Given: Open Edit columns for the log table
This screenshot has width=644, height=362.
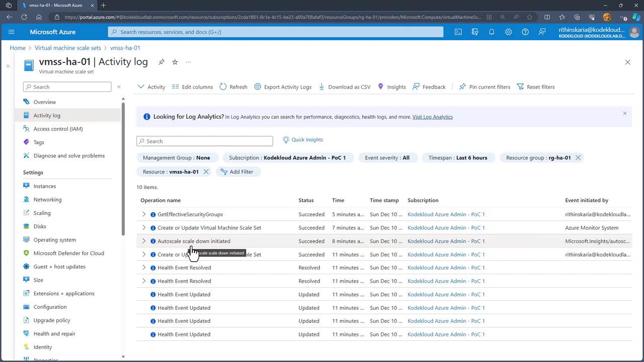Looking at the screenshot, I should pyautogui.click(x=192, y=86).
